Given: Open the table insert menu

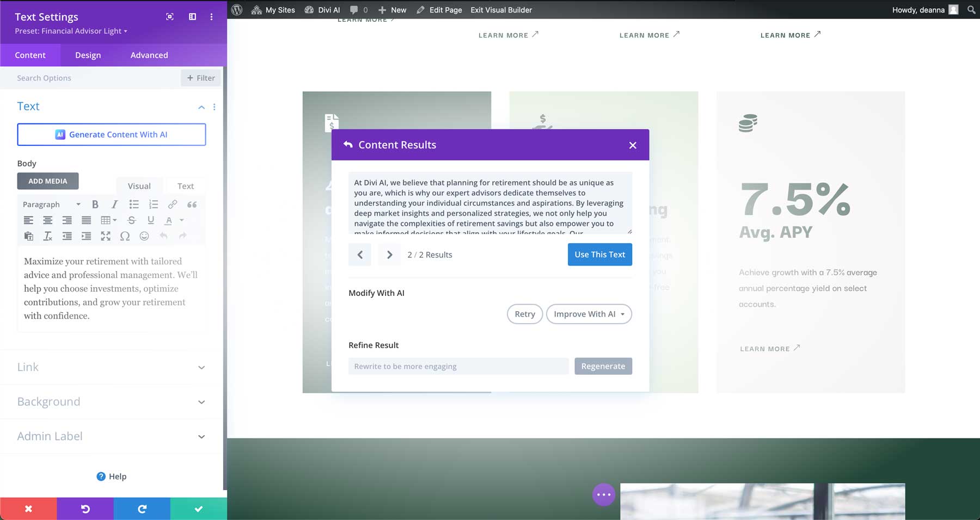Looking at the screenshot, I should pyautogui.click(x=108, y=220).
